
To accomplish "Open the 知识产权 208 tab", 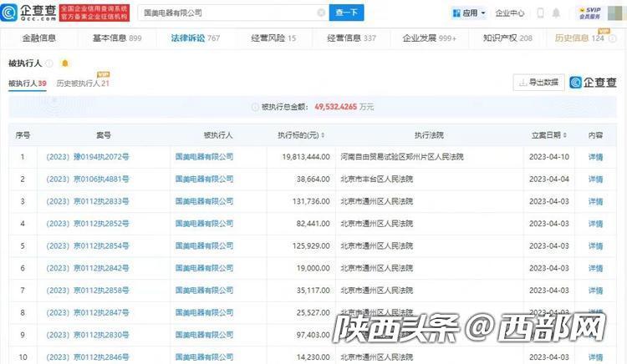I will point(507,38).
